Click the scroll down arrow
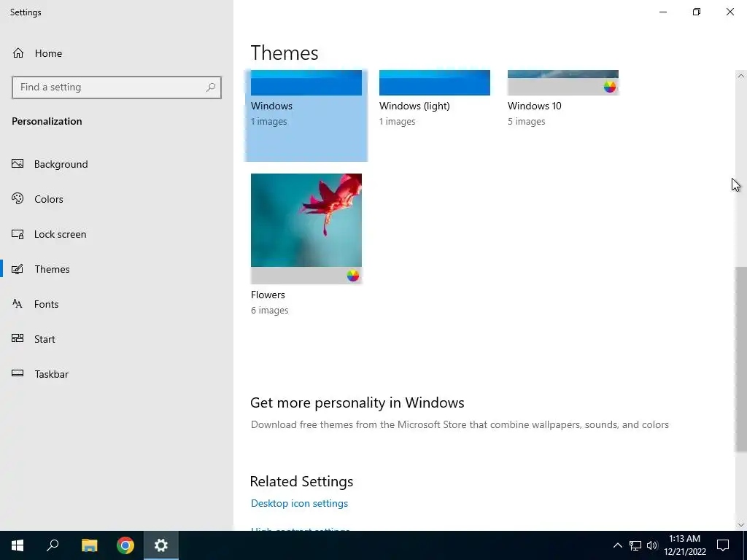Screen dimensions: 747x560 [741, 525]
